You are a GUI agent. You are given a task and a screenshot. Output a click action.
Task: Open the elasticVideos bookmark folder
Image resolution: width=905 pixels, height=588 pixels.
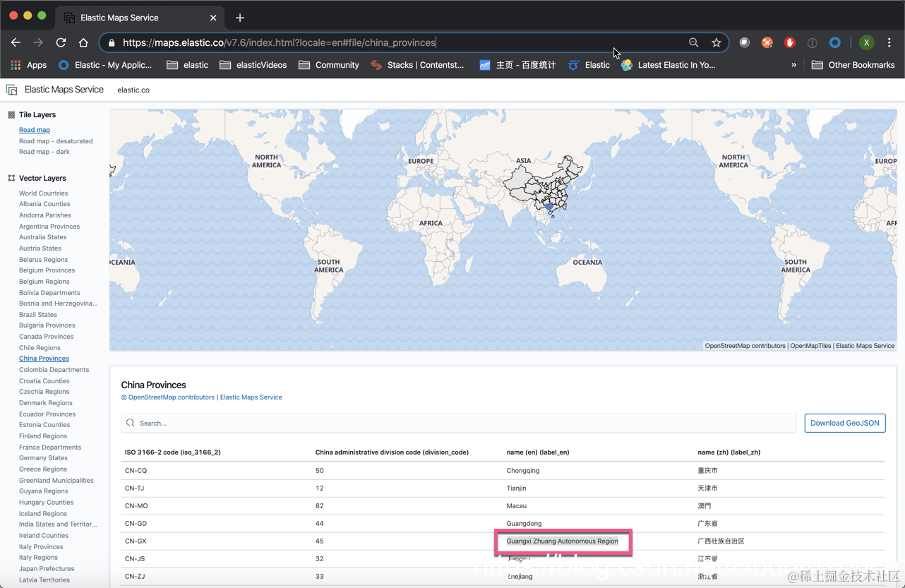[x=253, y=65]
